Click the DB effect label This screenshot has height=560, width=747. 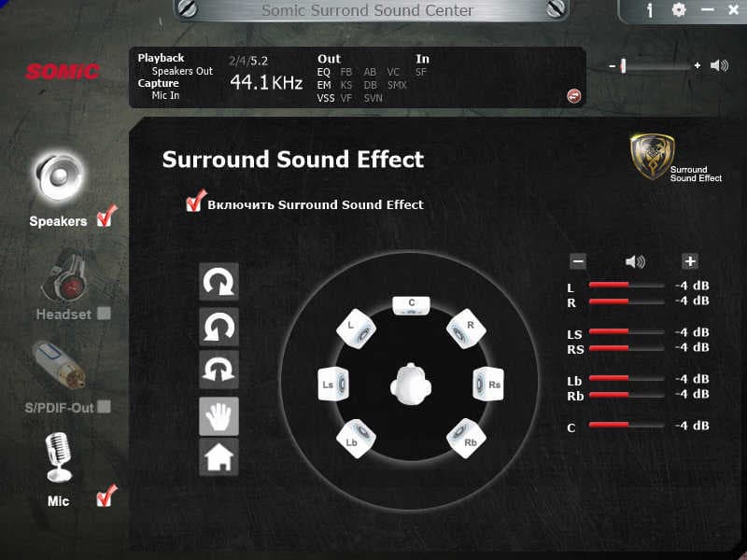coord(370,85)
